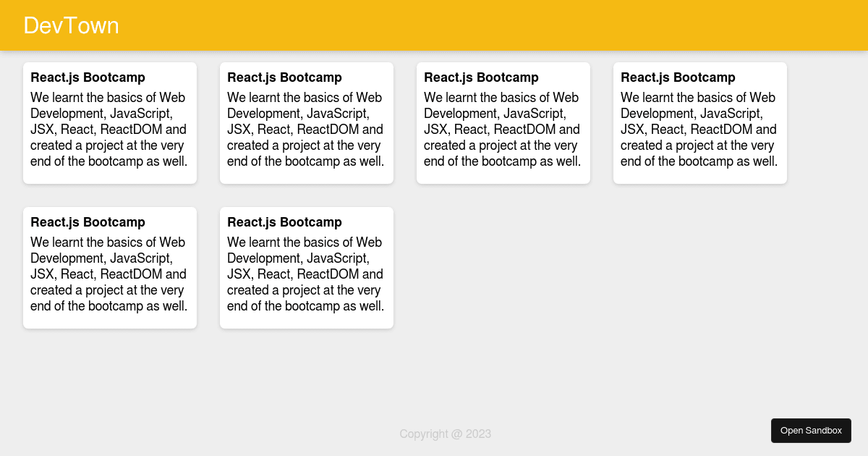The image size is (868, 456).
Task: Click the first card's Bootcamp heading
Action: point(88,77)
